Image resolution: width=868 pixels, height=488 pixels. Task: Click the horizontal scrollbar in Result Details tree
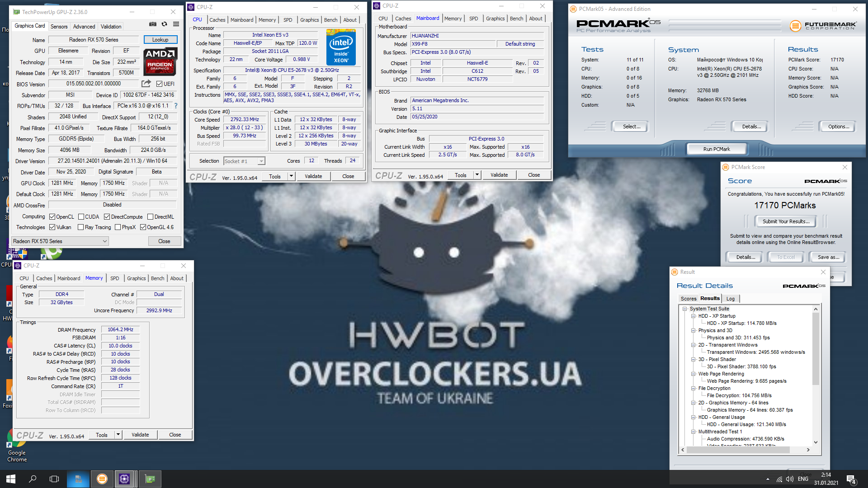pyautogui.click(x=738, y=450)
